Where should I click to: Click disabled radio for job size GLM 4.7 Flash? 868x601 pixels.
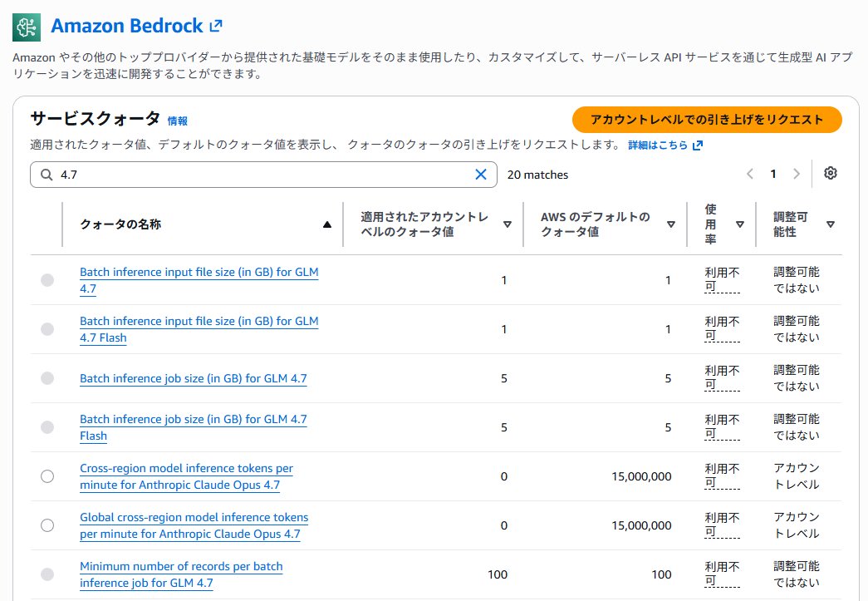pyautogui.click(x=47, y=427)
